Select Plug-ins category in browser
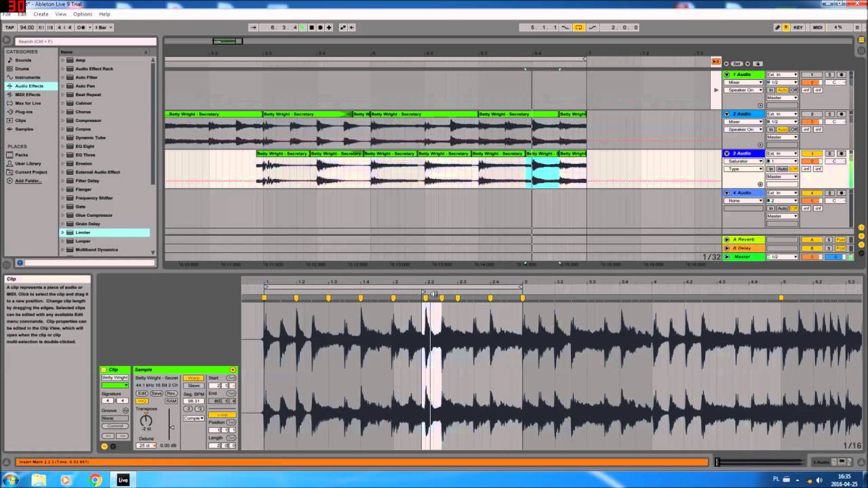The height and width of the screenshot is (488, 868). 24,112
